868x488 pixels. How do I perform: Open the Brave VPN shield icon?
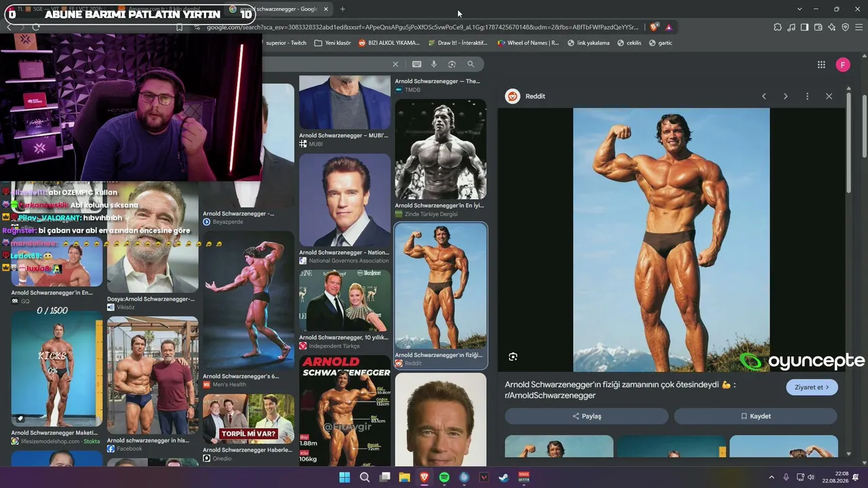pyautogui.click(x=845, y=27)
